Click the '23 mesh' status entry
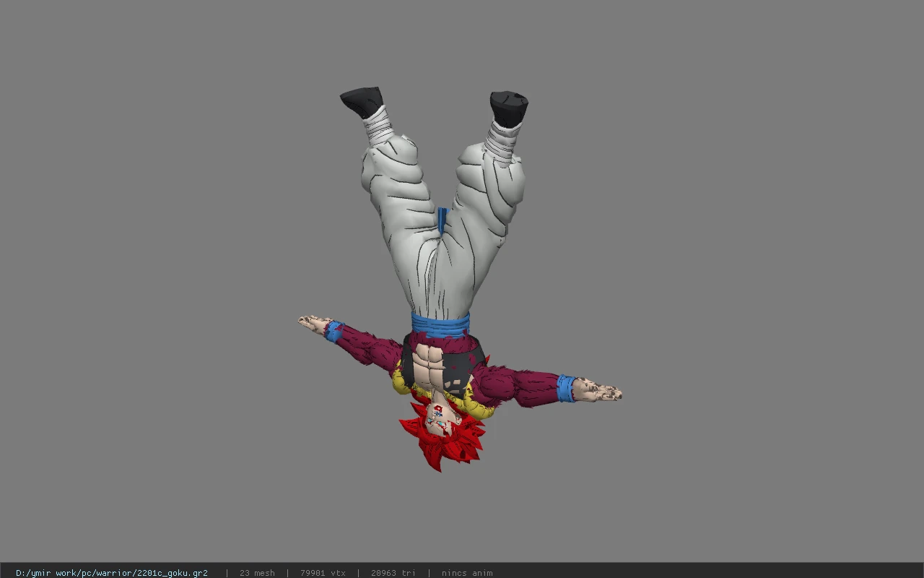Viewport: 924px width, 578px height. click(x=257, y=573)
